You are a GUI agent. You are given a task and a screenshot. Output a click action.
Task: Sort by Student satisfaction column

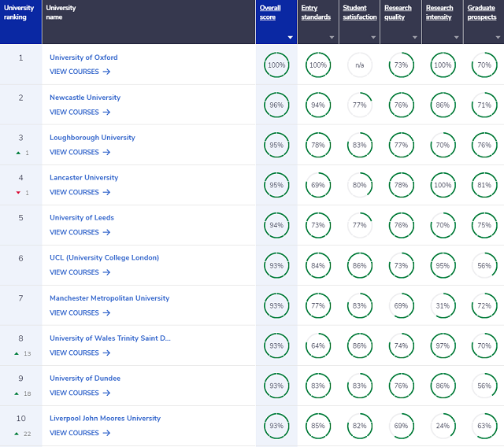click(x=360, y=13)
